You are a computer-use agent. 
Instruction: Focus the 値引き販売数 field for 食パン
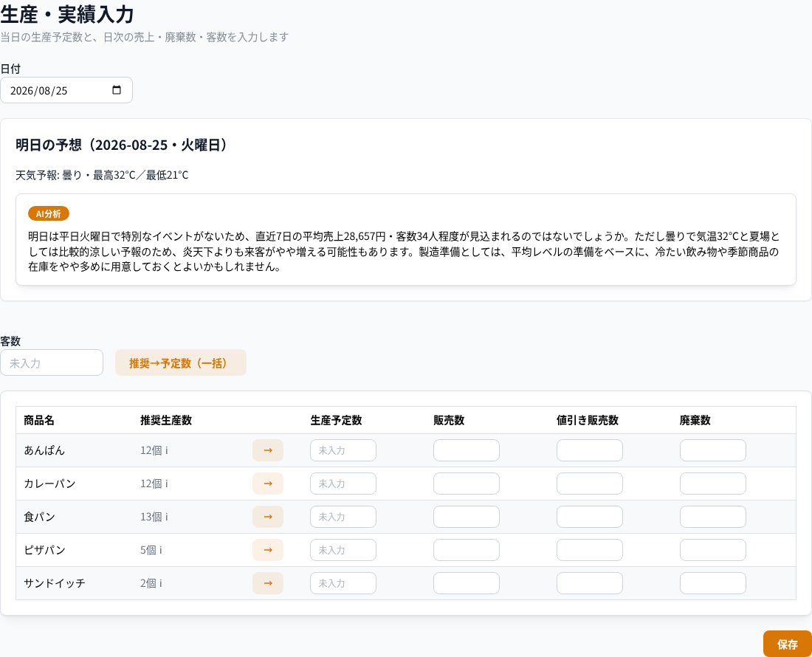[589, 517]
